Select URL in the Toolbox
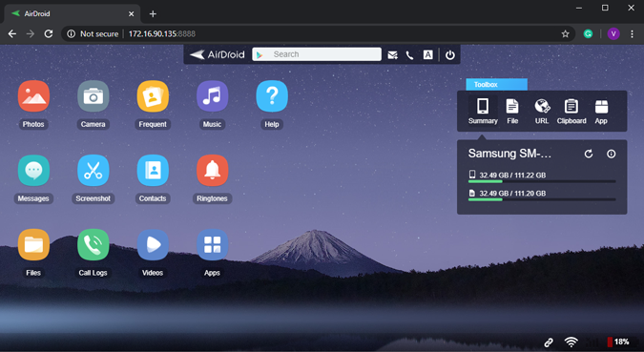The height and width of the screenshot is (352, 644). coord(542,111)
